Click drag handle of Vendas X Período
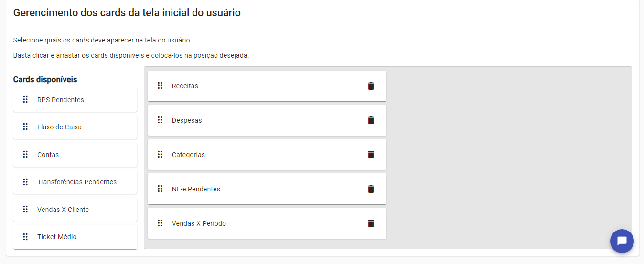The image size is (644, 264). point(160,223)
